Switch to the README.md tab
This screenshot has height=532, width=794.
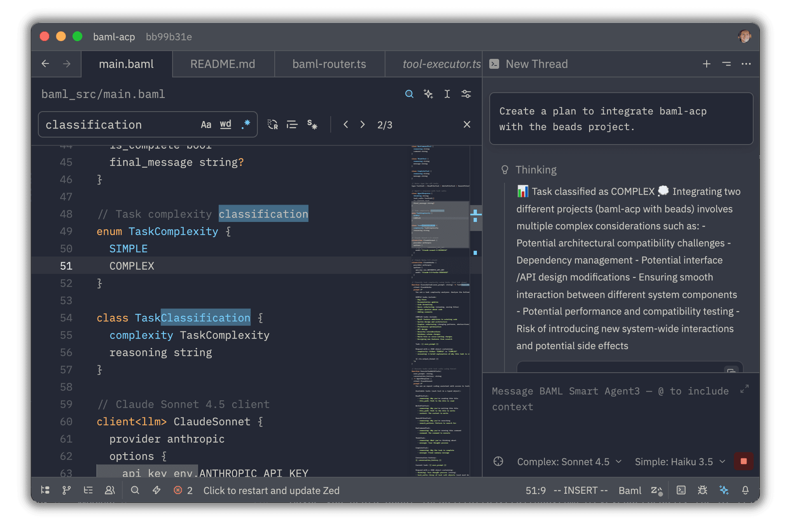222,64
